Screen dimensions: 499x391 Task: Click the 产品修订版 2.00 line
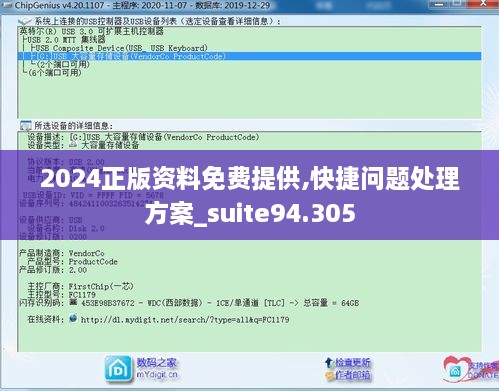tap(53, 270)
